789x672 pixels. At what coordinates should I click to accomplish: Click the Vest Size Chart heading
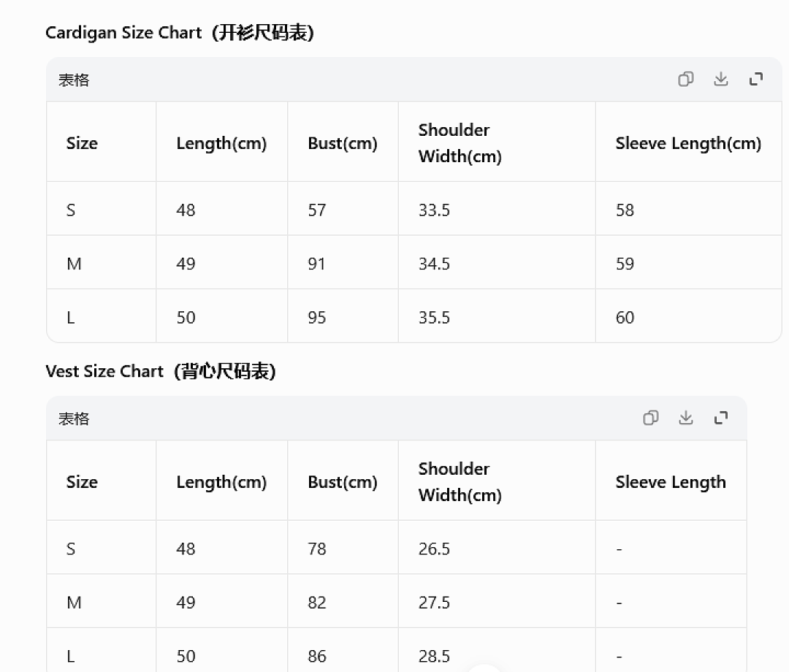tap(161, 371)
